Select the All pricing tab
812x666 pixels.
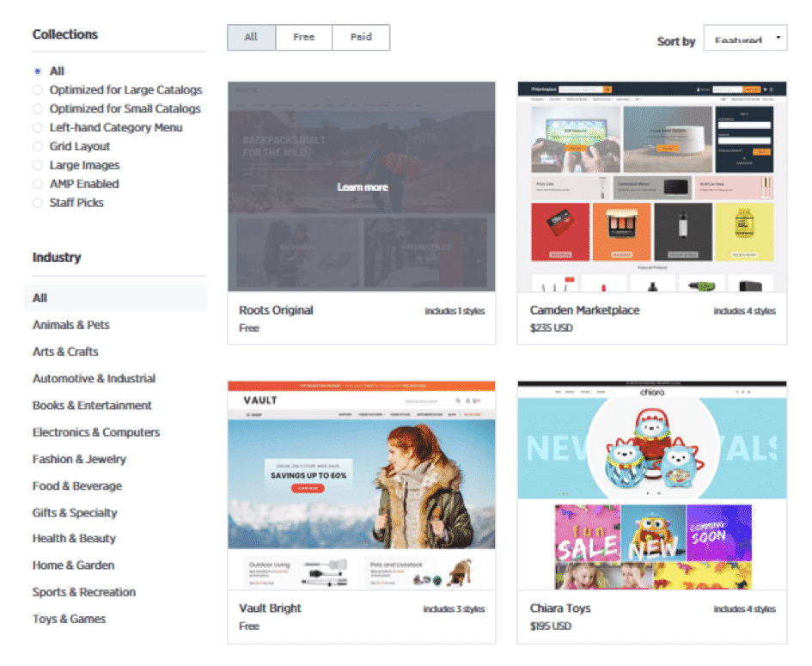(x=250, y=37)
